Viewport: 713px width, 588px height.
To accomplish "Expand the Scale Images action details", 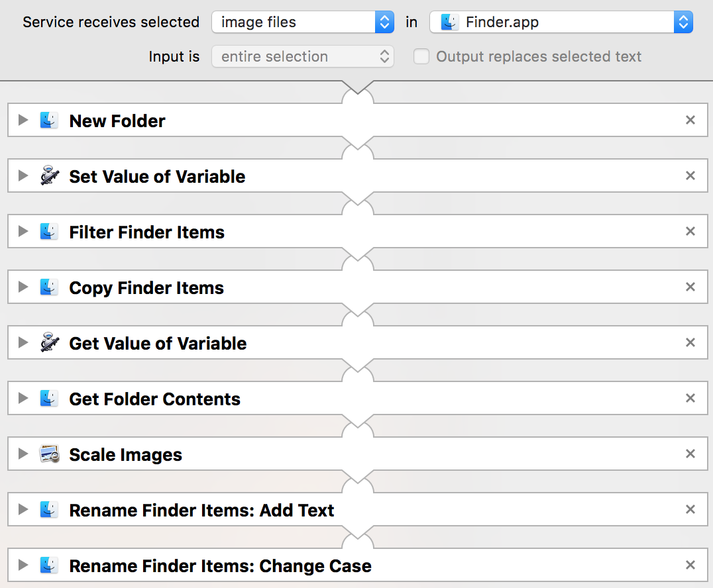I will coord(23,454).
